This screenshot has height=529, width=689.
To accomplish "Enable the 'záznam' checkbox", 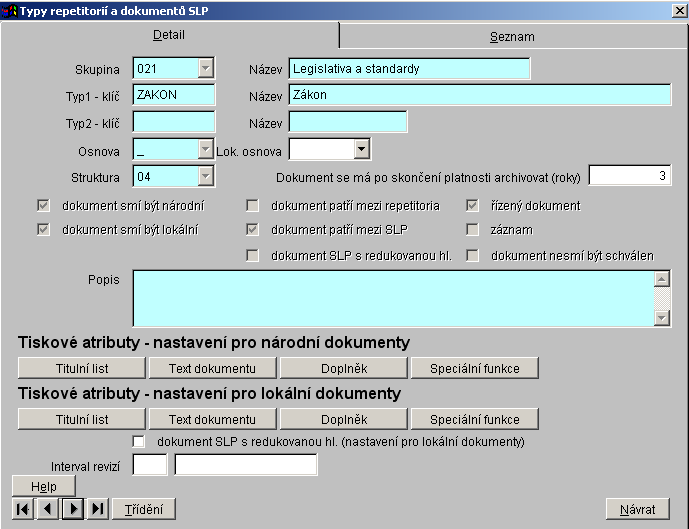I will (473, 230).
